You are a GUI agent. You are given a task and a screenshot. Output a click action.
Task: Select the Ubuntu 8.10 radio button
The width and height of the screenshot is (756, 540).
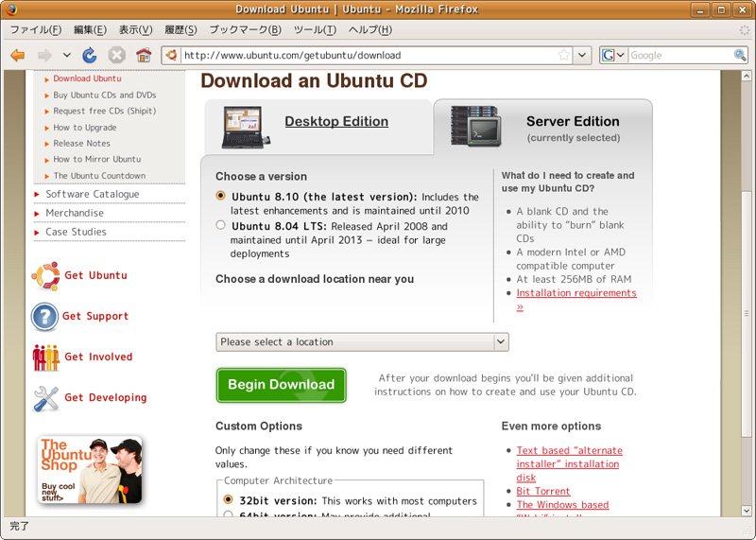221,196
